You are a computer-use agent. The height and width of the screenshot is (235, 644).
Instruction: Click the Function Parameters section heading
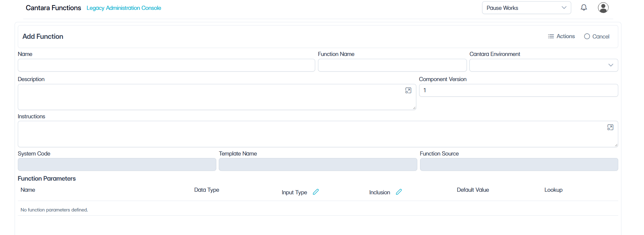[47, 178]
